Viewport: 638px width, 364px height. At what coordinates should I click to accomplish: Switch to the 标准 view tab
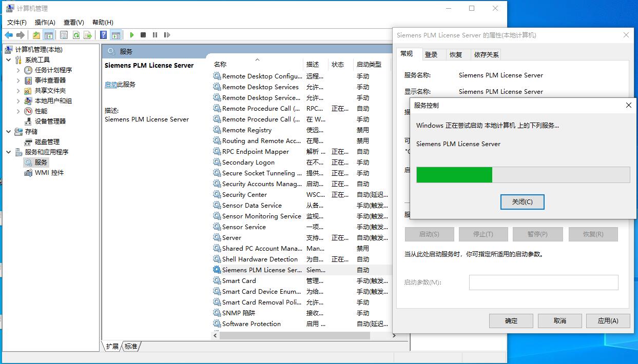click(131, 347)
